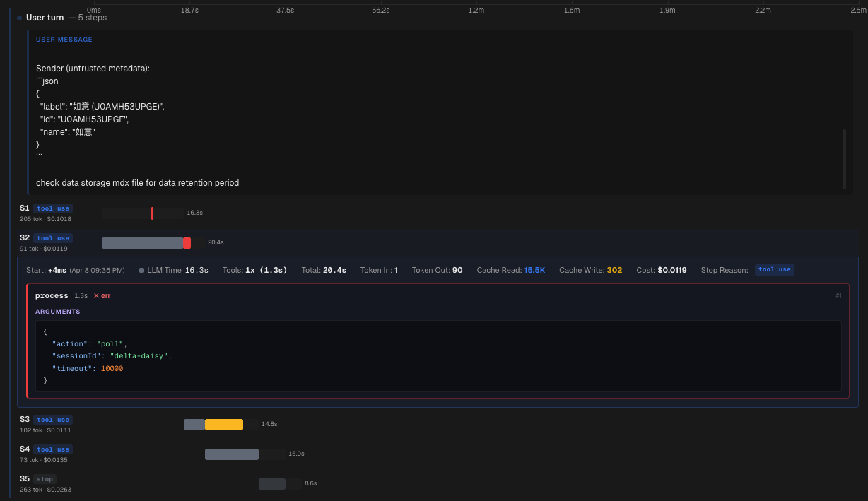Click the check data storage mdx message line
The height and width of the screenshot is (501, 868).
tap(137, 183)
